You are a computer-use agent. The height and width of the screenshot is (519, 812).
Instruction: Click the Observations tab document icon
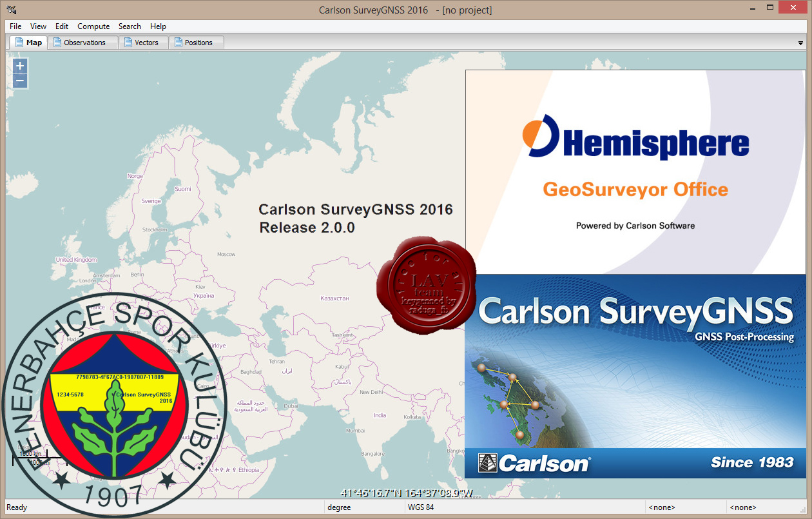(57, 43)
